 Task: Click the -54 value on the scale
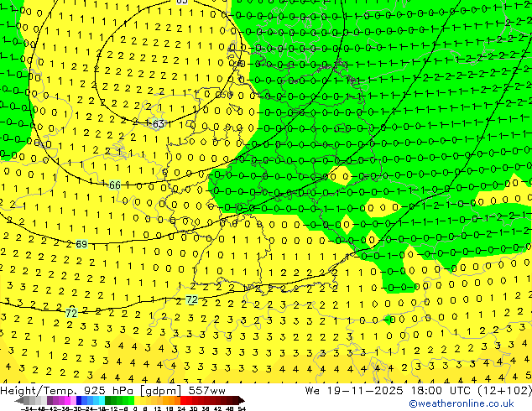(x=27, y=408)
